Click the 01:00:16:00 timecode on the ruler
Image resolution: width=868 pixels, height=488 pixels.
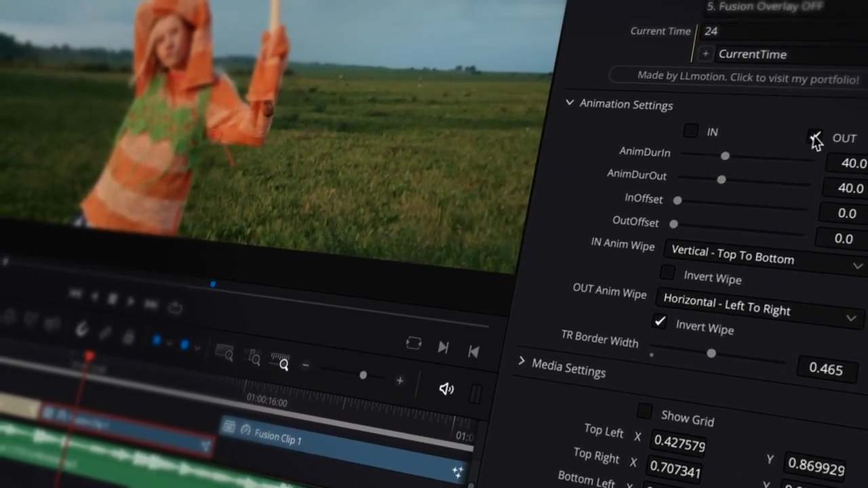pyautogui.click(x=267, y=400)
